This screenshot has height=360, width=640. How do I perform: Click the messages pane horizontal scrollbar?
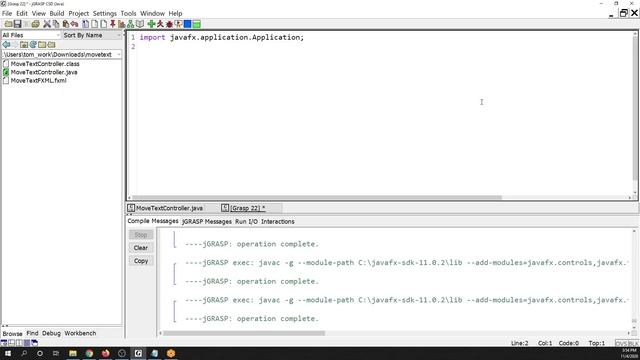pyautogui.click(x=244, y=333)
